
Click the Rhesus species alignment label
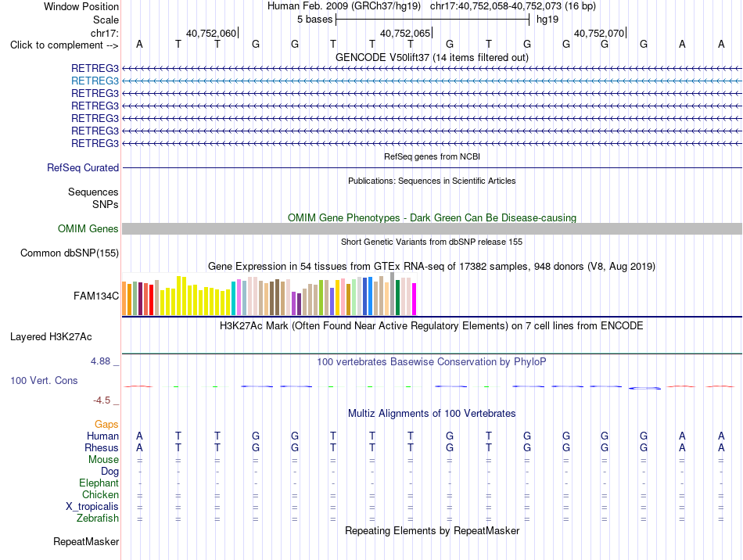(102, 447)
